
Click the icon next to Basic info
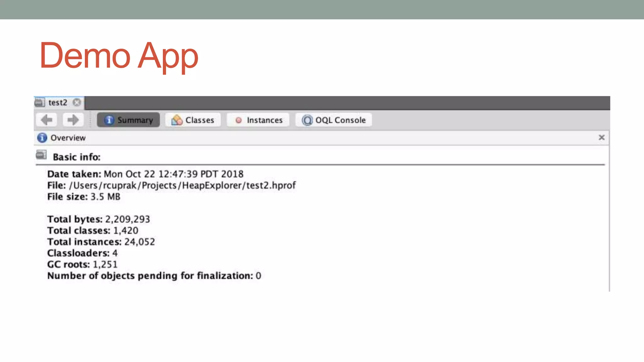tap(41, 155)
